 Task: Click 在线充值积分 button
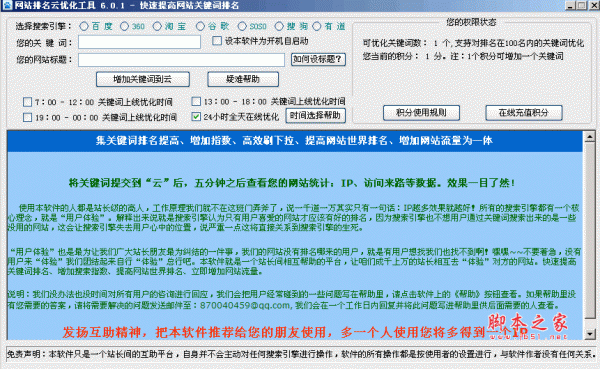coord(524,113)
